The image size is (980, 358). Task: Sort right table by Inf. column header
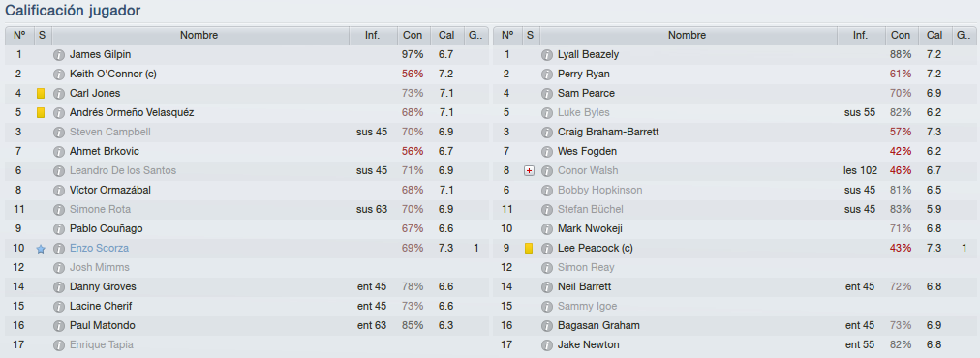point(861,36)
